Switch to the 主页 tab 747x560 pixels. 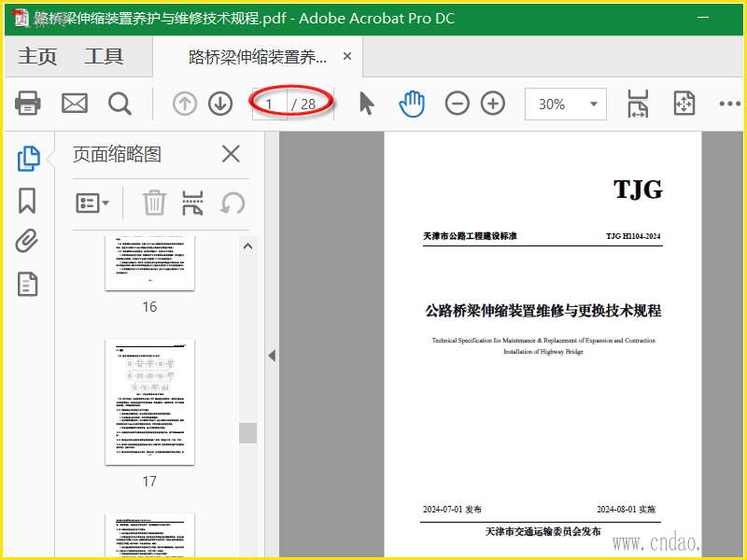pos(37,57)
